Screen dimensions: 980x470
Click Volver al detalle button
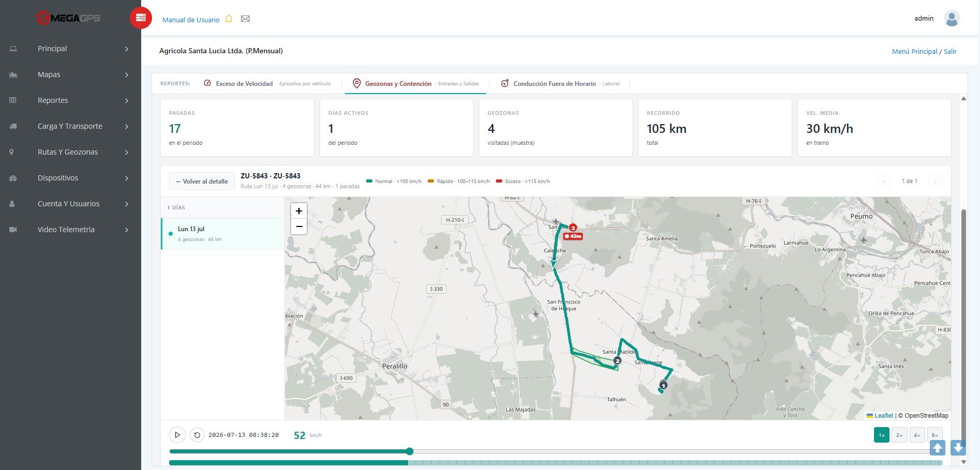202,181
